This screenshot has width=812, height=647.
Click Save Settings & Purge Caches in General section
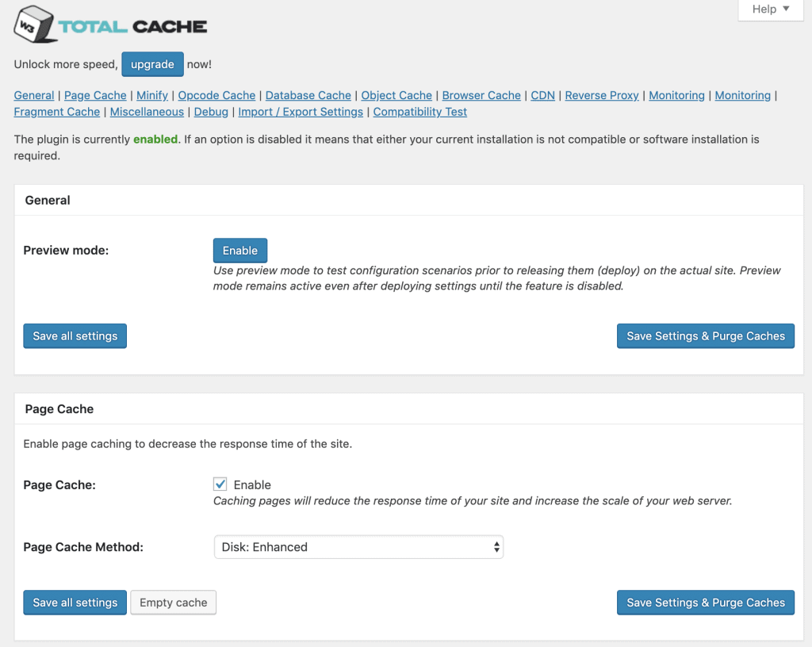(x=705, y=336)
